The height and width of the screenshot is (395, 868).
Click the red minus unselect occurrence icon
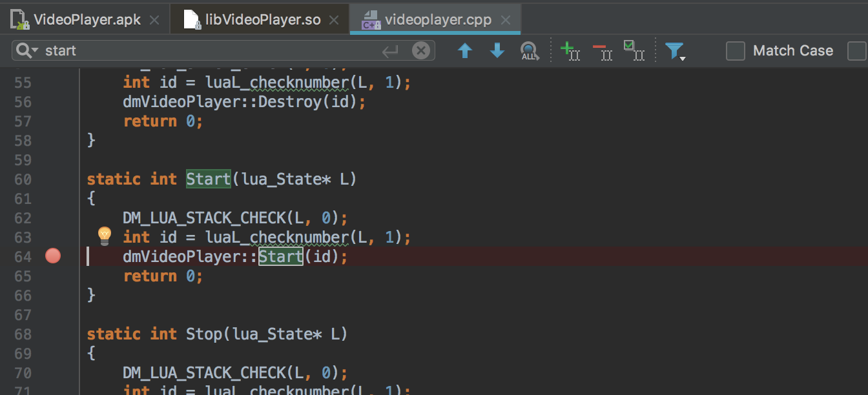tap(602, 50)
